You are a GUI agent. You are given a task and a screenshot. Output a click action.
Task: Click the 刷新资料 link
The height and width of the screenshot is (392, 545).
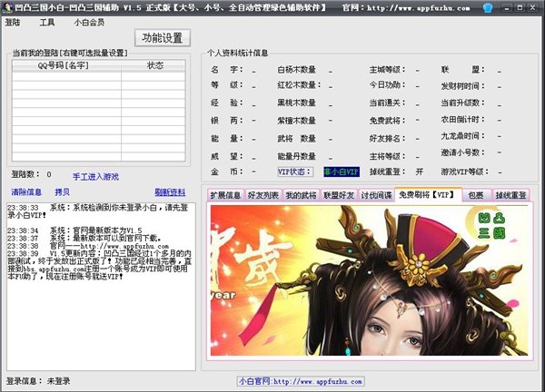click(x=170, y=192)
